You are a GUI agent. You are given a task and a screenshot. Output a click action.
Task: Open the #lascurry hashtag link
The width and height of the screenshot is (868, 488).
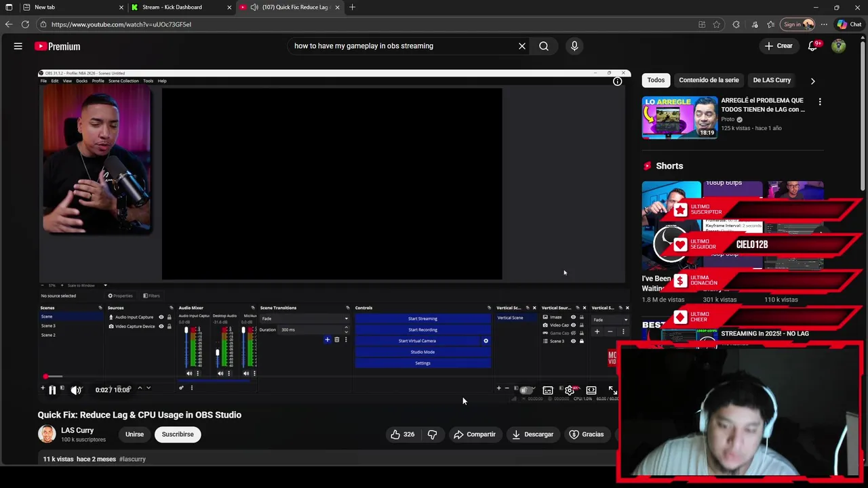coord(132,459)
